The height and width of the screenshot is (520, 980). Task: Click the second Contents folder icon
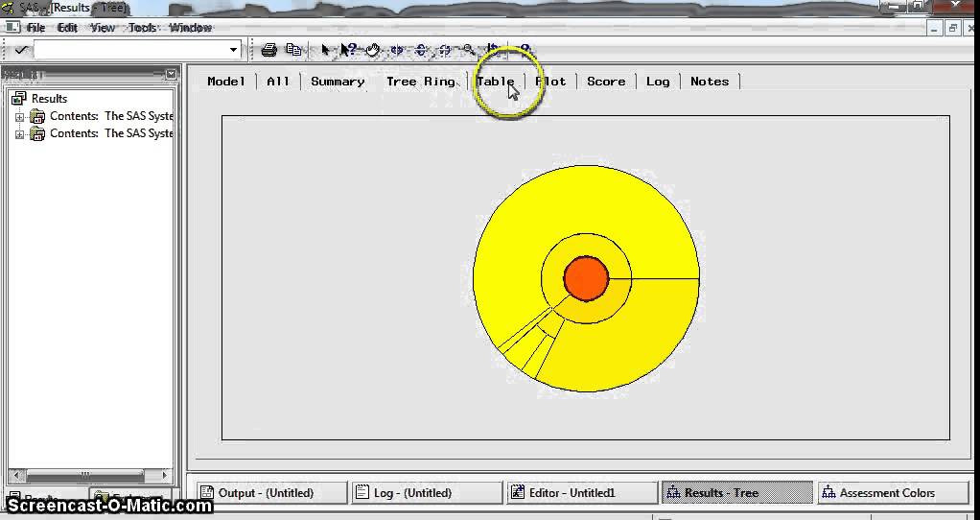[x=37, y=133]
